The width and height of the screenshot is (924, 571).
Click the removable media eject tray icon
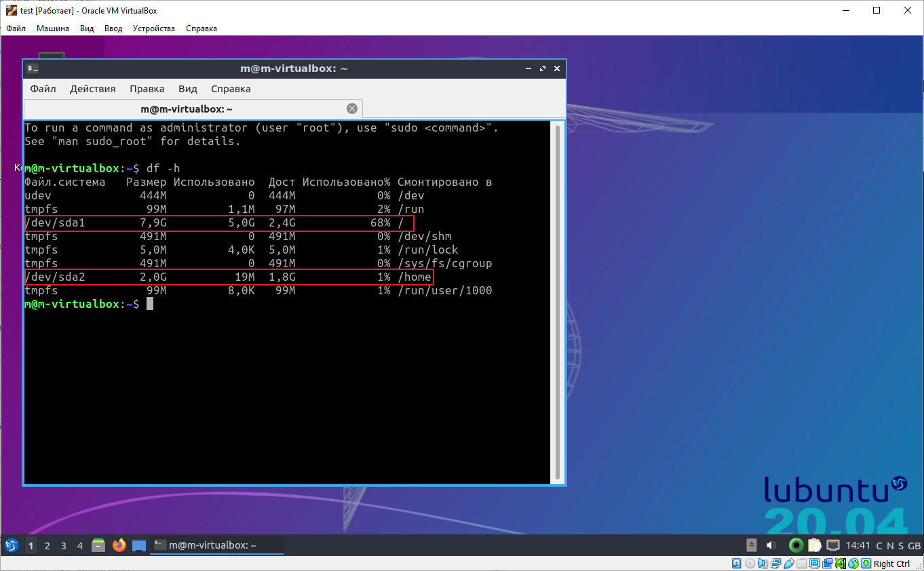tap(752, 545)
